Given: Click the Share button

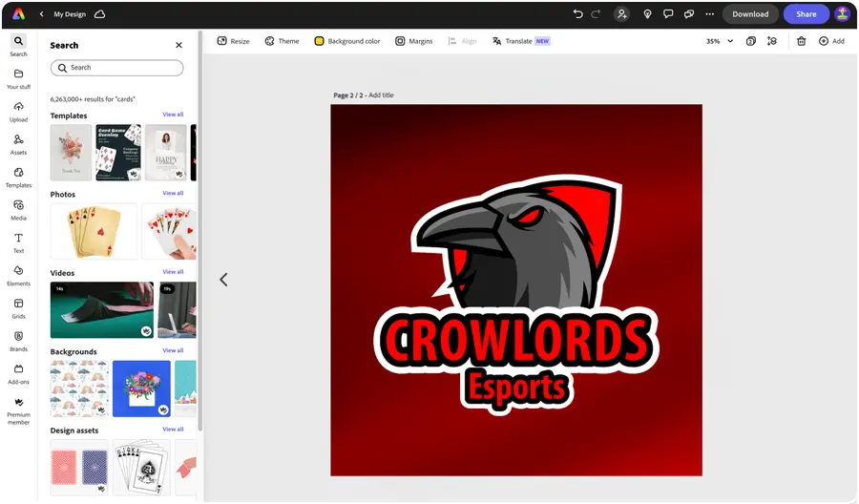Looking at the screenshot, I should click(x=806, y=14).
